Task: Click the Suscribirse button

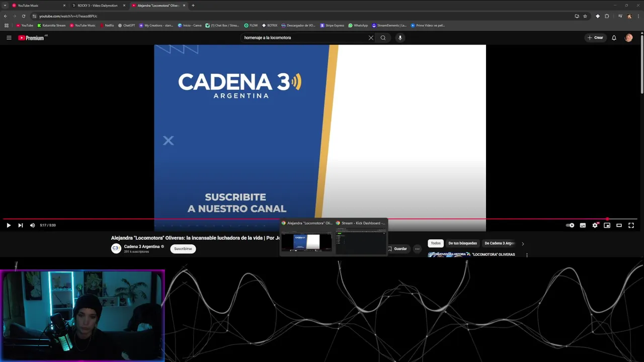Action: [x=183, y=248]
